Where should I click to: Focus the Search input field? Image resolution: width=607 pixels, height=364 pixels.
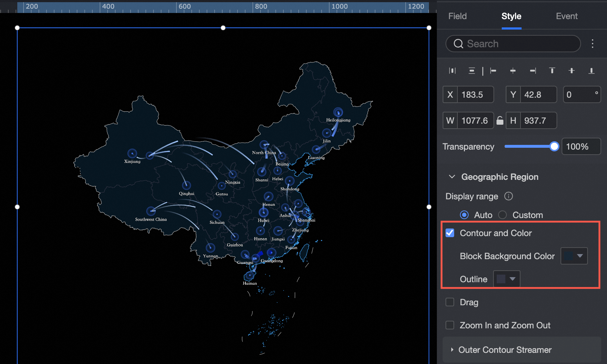tap(513, 44)
